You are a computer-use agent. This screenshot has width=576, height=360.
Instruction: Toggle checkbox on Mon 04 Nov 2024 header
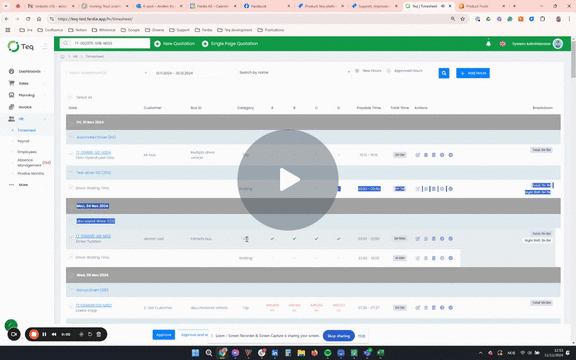pyautogui.click(x=71, y=206)
